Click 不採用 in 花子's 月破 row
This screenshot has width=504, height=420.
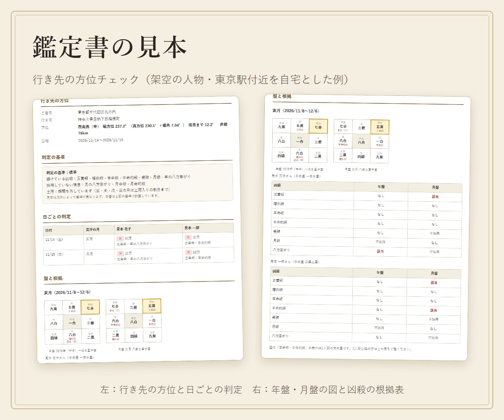pyautogui.click(x=380, y=242)
